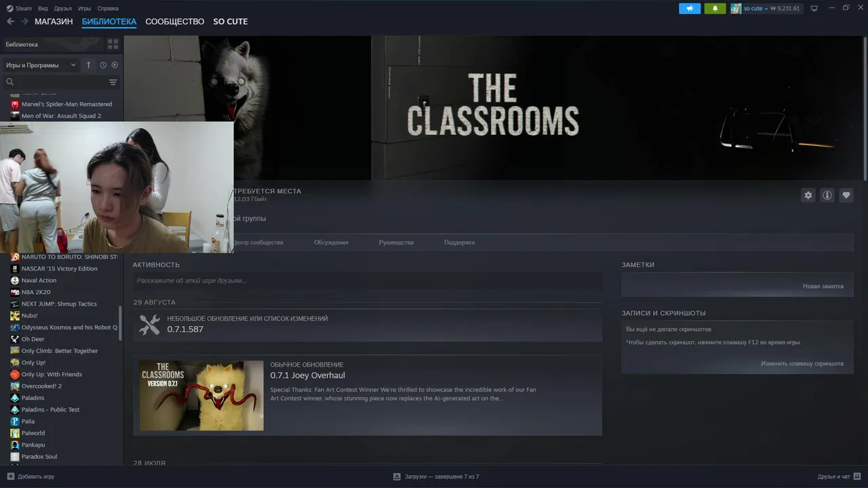Screen dimensions: 868x488
Task: Open the Обсуждения link
Action: [331, 242]
